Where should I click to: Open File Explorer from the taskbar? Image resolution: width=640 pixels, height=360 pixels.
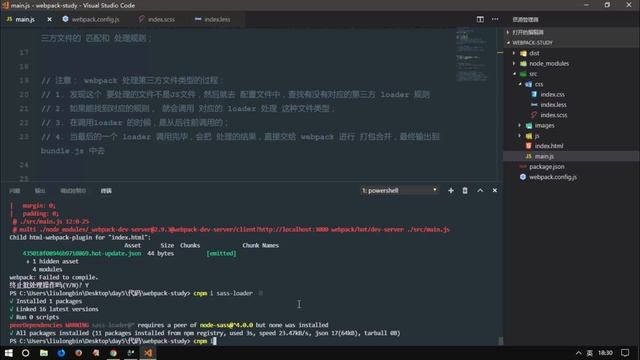tap(44, 353)
